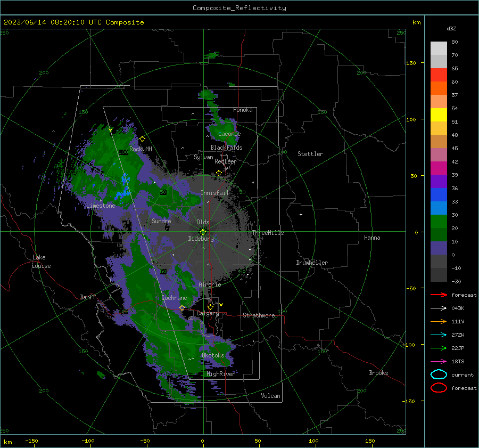
Task: Click the Olds town label
Action: click(203, 222)
